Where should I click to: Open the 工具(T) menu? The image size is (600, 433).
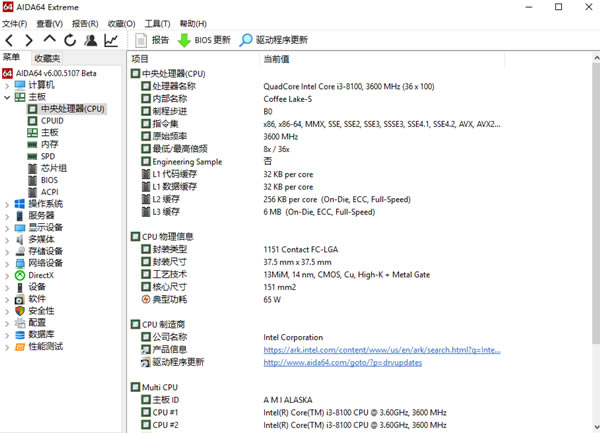click(x=157, y=23)
